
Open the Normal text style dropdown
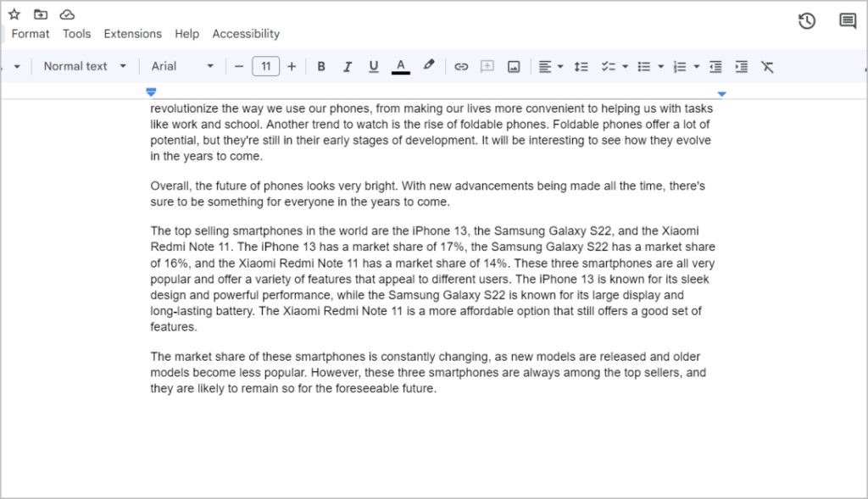coord(85,66)
